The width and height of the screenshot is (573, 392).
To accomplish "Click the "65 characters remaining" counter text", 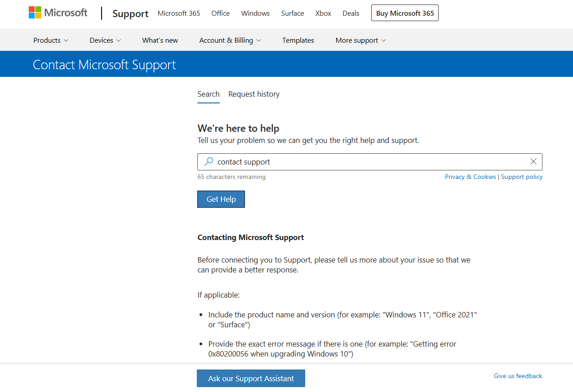I will tap(231, 177).
